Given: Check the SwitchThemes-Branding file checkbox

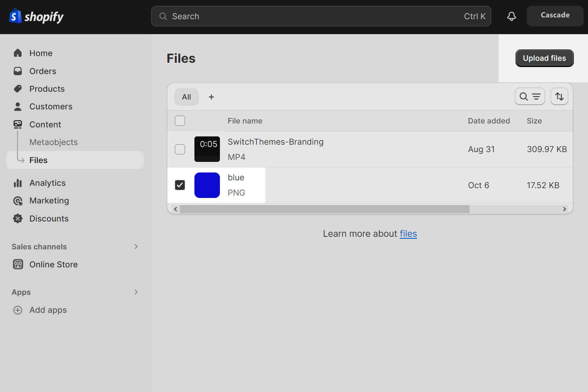Looking at the screenshot, I should click(x=180, y=149).
